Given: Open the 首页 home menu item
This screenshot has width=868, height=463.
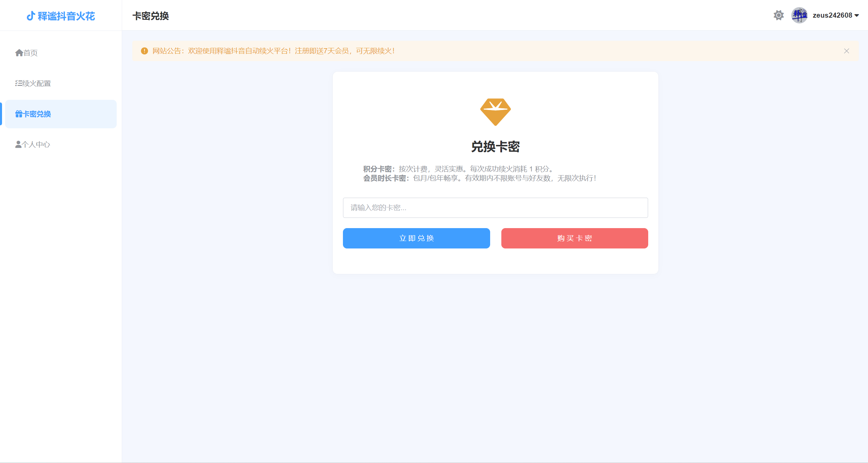Looking at the screenshot, I should click(61, 53).
